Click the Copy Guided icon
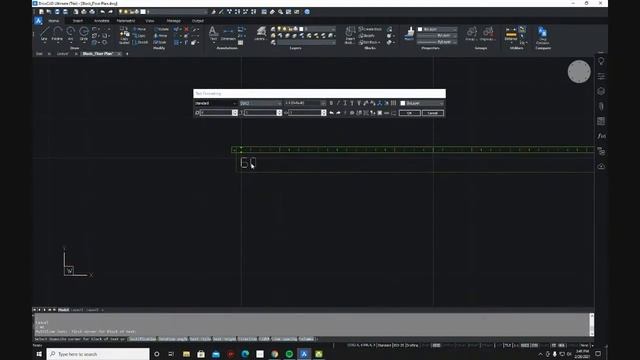640x360 pixels. [x=124, y=36]
